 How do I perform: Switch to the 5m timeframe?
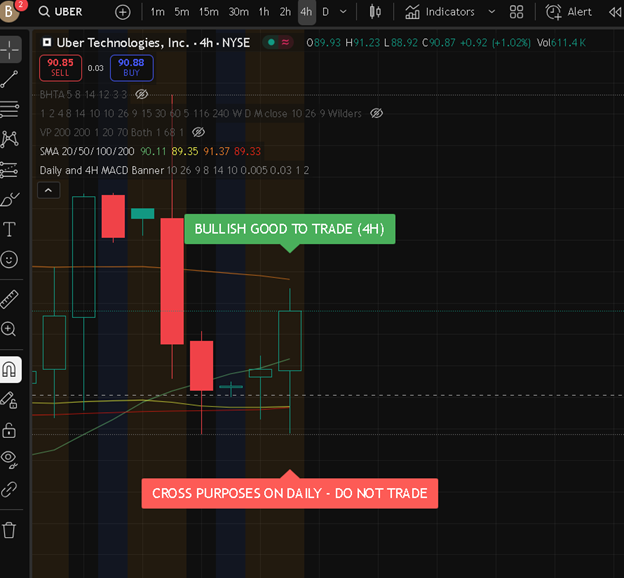(181, 12)
